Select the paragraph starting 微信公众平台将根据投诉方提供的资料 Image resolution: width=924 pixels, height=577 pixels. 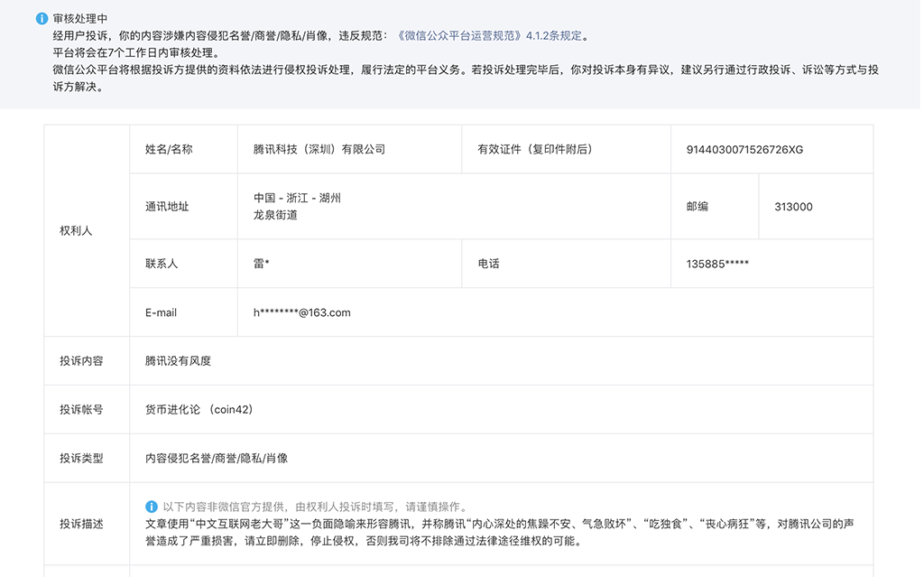click(x=466, y=79)
